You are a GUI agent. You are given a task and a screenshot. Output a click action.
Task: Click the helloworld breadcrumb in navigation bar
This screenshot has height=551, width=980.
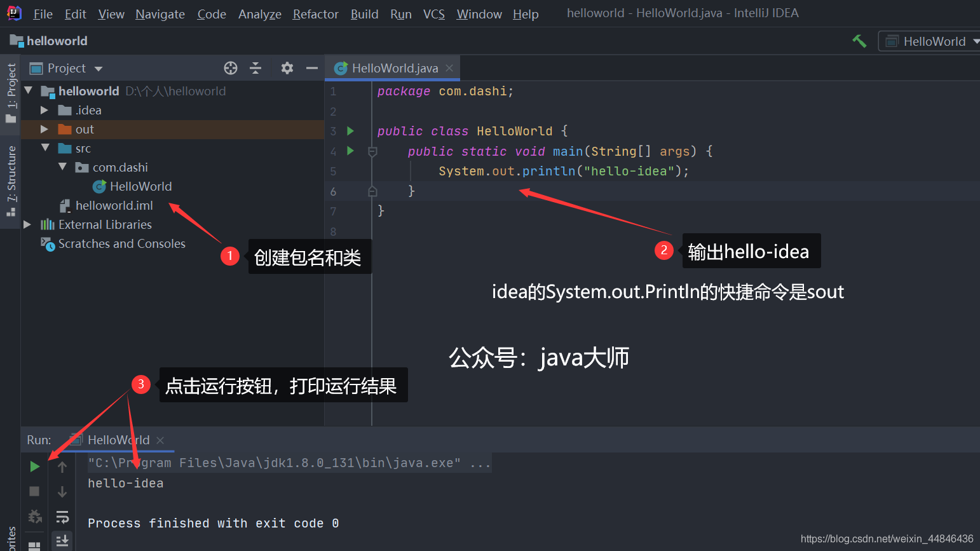point(49,41)
